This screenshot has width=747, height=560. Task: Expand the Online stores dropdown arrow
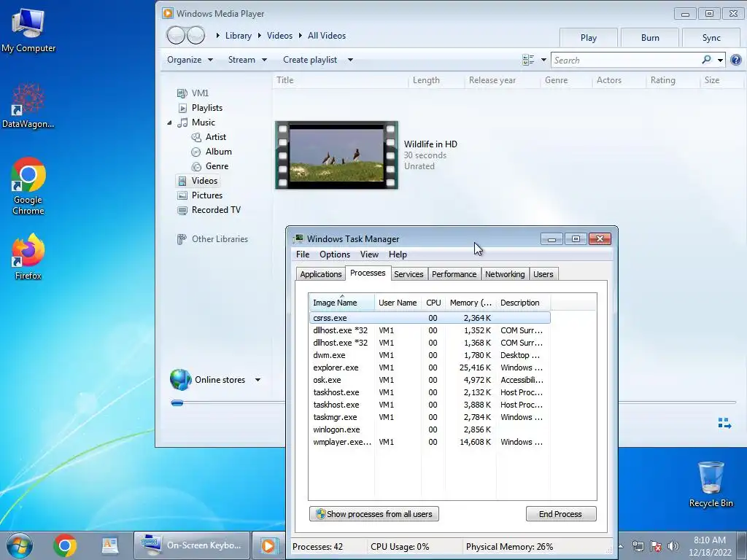(x=258, y=380)
